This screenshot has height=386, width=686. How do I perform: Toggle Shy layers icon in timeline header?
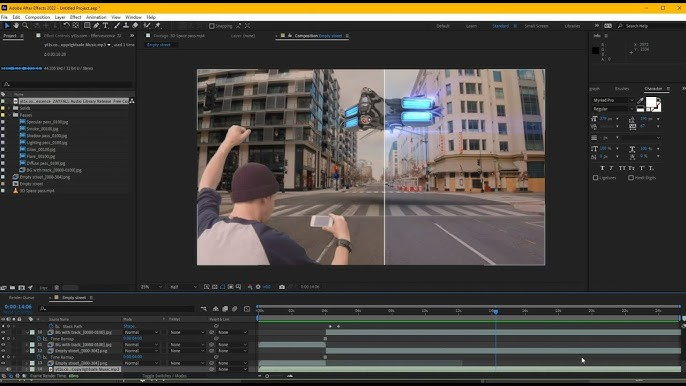(x=216, y=309)
